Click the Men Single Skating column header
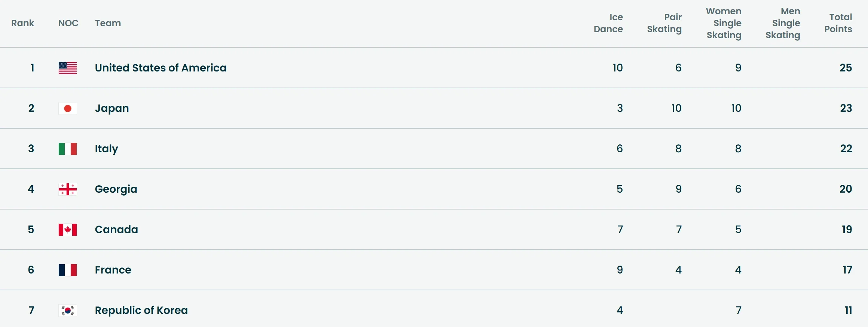 [x=783, y=23]
